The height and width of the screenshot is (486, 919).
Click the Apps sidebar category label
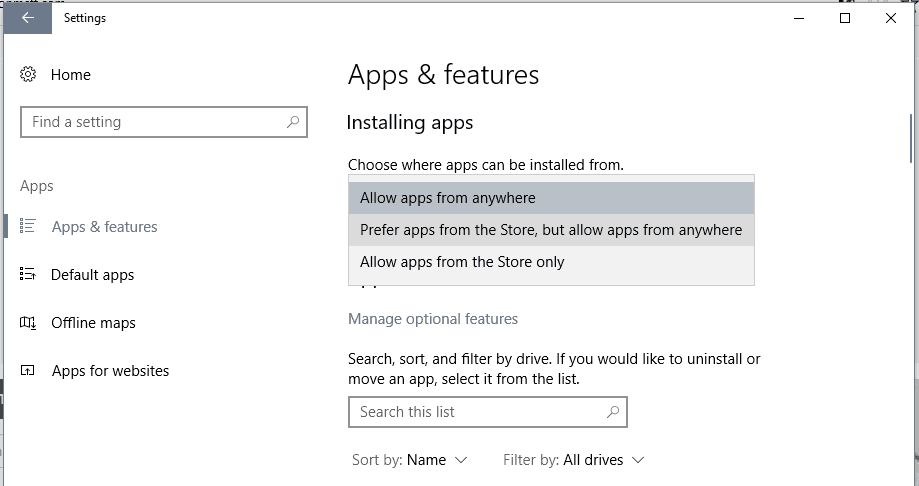pyautogui.click(x=36, y=186)
